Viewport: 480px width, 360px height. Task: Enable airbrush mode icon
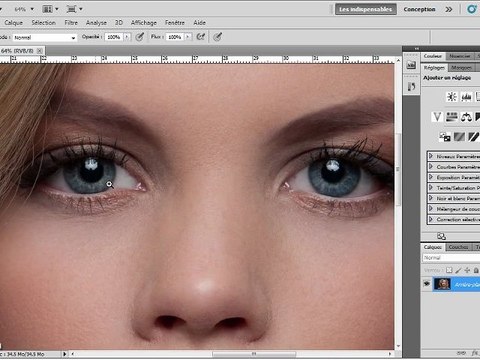[x=201, y=37]
